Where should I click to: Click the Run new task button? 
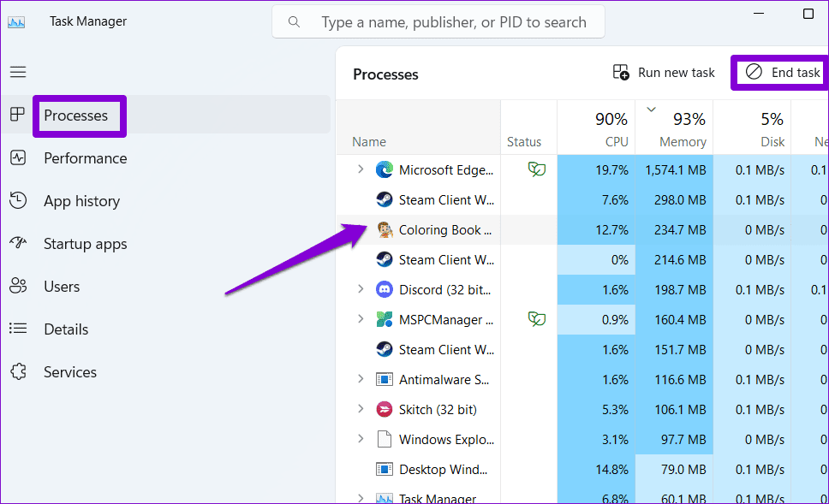pos(664,73)
